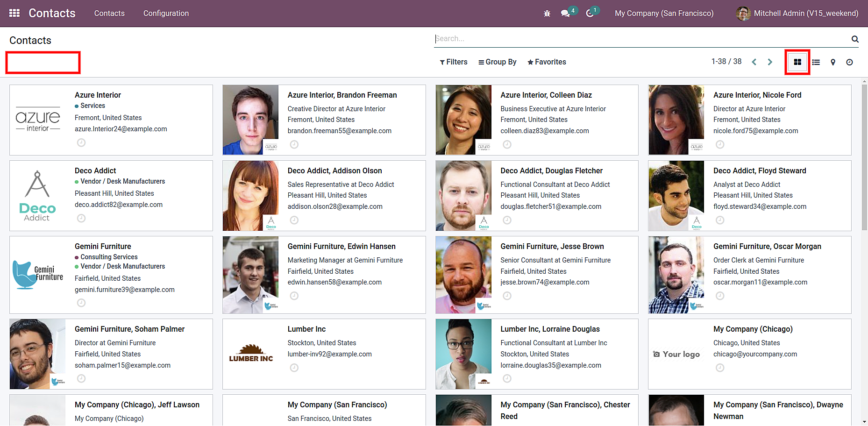The image size is (868, 426).
Task: Click activity clock on Lumber Inc card
Action: [x=294, y=368]
